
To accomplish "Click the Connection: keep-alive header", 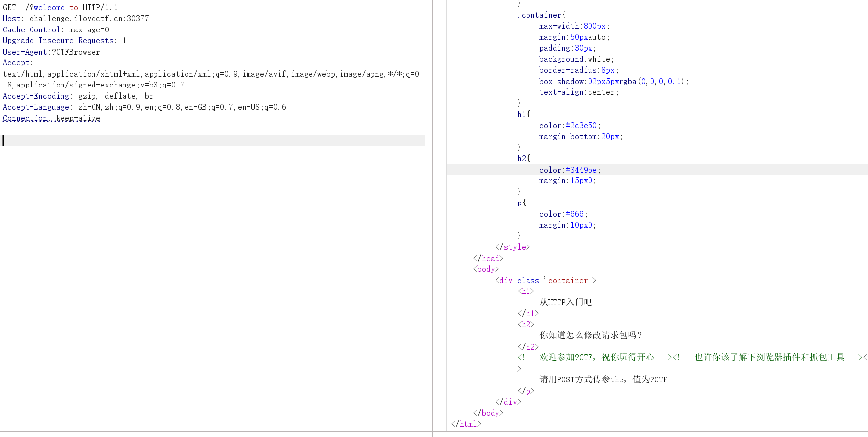I will [x=51, y=118].
